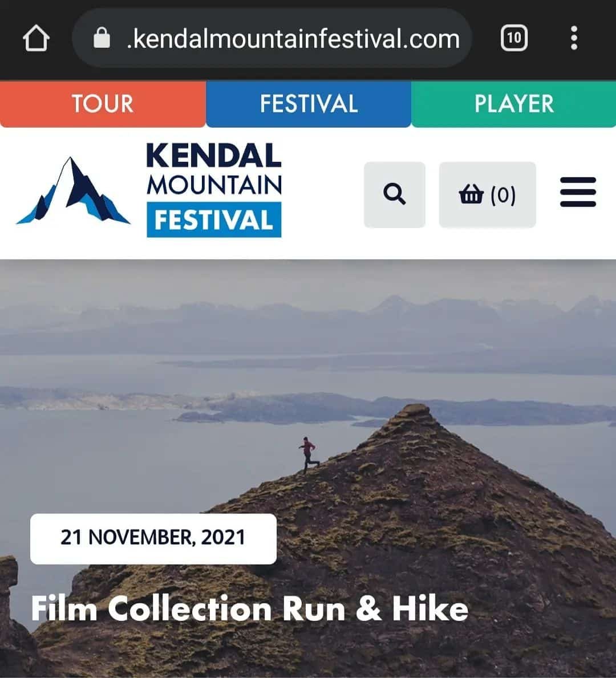The height and width of the screenshot is (678, 616).
Task: Click the distant islands in the hero photo
Action: click(x=303, y=407)
